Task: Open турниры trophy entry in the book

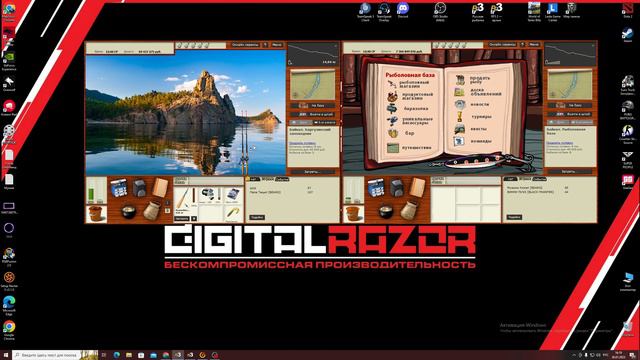Action: click(473, 117)
